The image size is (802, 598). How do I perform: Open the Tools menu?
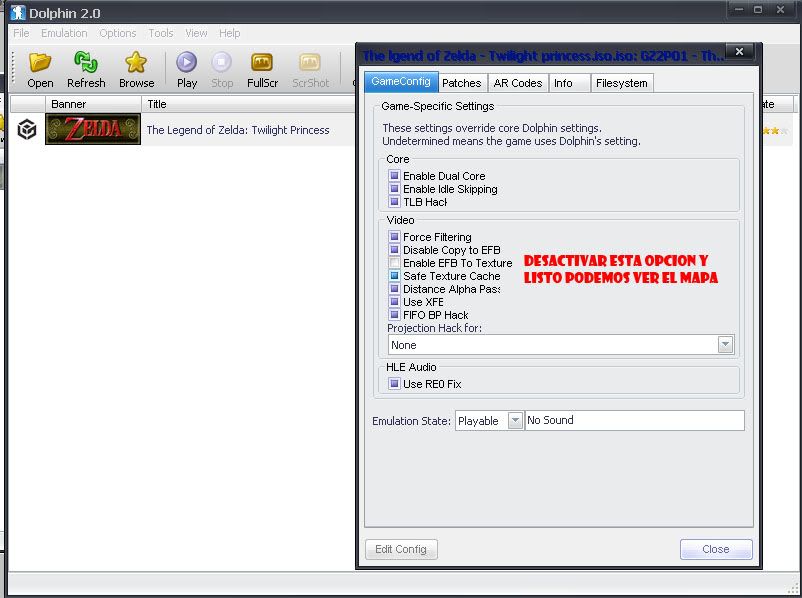[x=161, y=33]
